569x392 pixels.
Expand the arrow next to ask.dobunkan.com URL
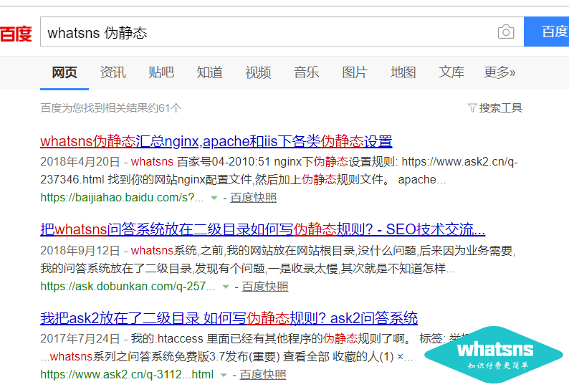(x=226, y=287)
